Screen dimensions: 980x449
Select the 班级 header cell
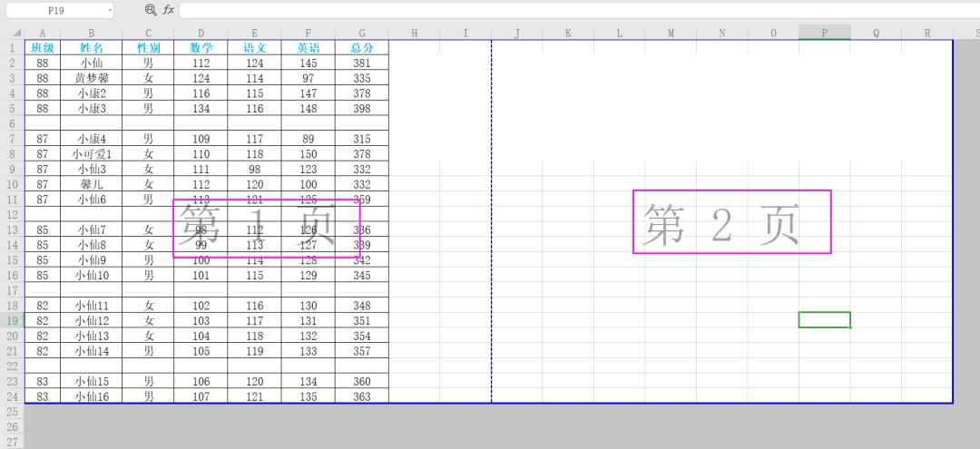[x=43, y=47]
